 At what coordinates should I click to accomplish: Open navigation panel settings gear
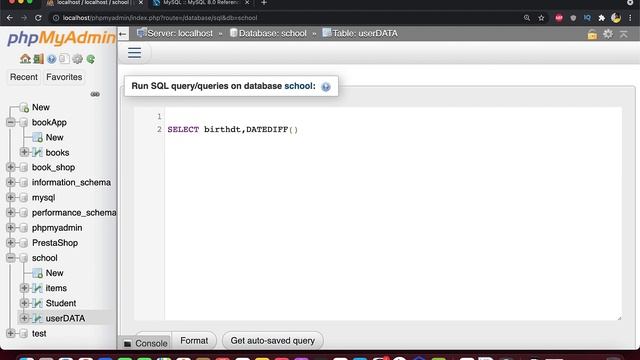(77, 59)
